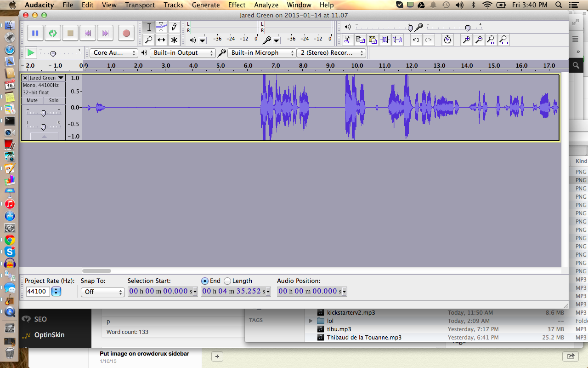588x368 pixels.
Task: Open the Generate menu
Action: pos(205,5)
